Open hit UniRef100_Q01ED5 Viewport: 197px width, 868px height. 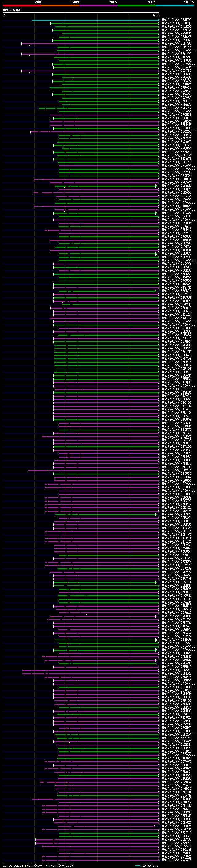coord(177,26)
